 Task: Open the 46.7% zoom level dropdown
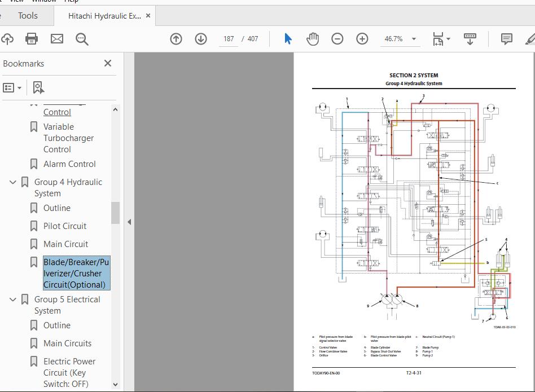414,39
